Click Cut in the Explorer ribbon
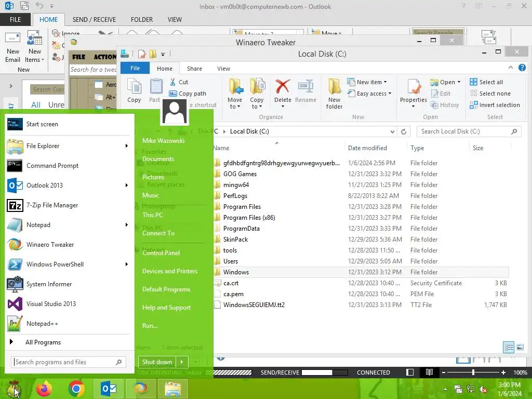 (x=179, y=82)
